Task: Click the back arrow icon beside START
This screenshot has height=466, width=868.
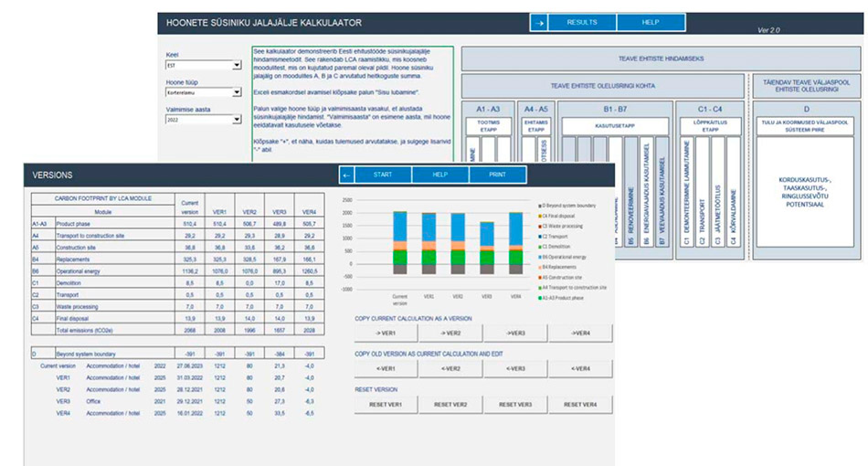Action: (x=346, y=175)
